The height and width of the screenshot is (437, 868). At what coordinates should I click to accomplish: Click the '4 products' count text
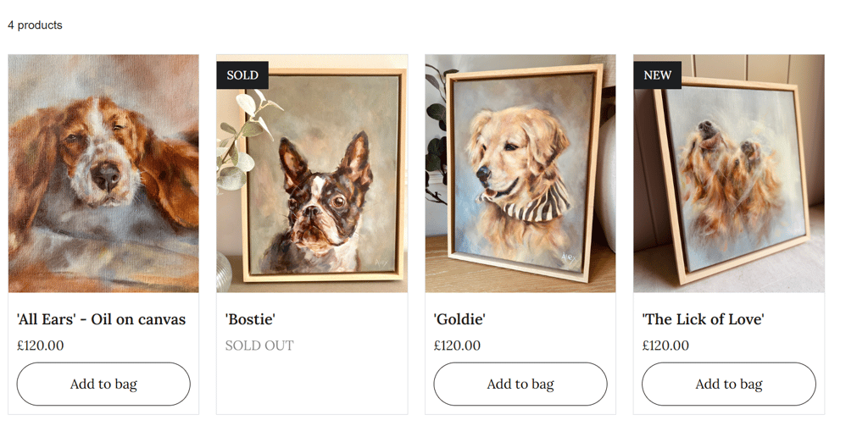35,25
